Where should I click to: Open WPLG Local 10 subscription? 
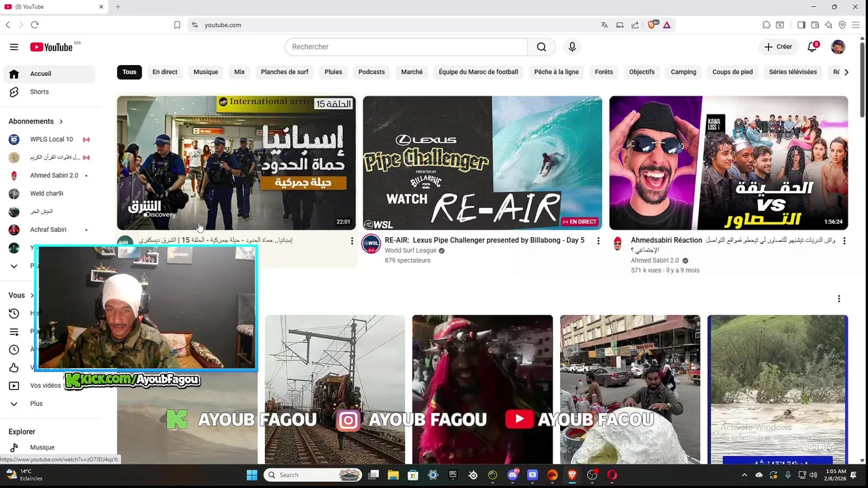50,140
